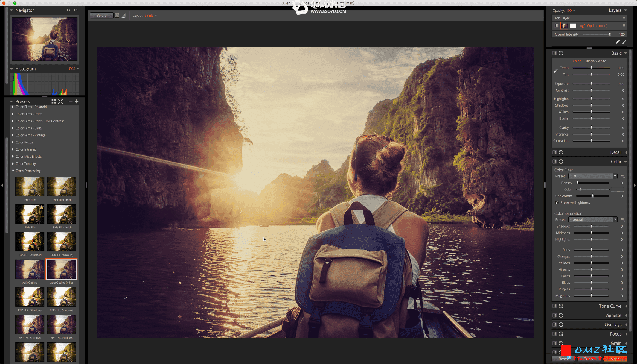Select the Color mode tab in Basic
Screen dimensions: 637x364
point(577,61)
